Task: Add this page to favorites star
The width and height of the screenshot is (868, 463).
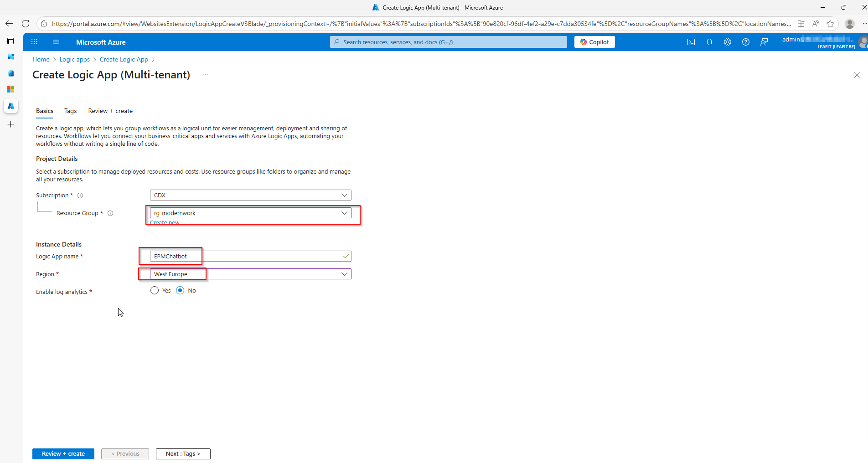Action: click(830, 24)
